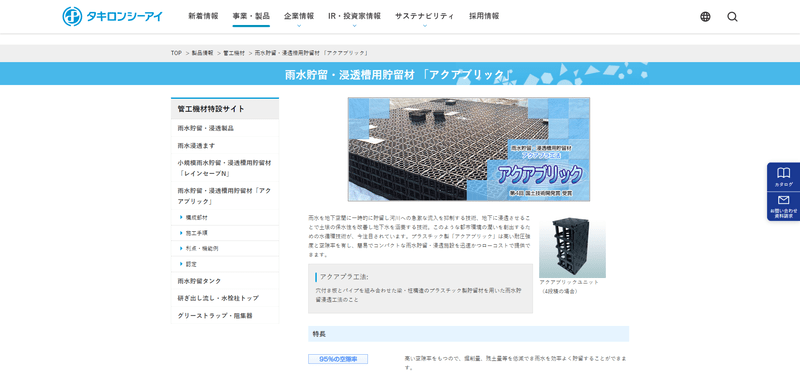
Task: Click the arrow bullet beside 認定
Action: (181, 264)
